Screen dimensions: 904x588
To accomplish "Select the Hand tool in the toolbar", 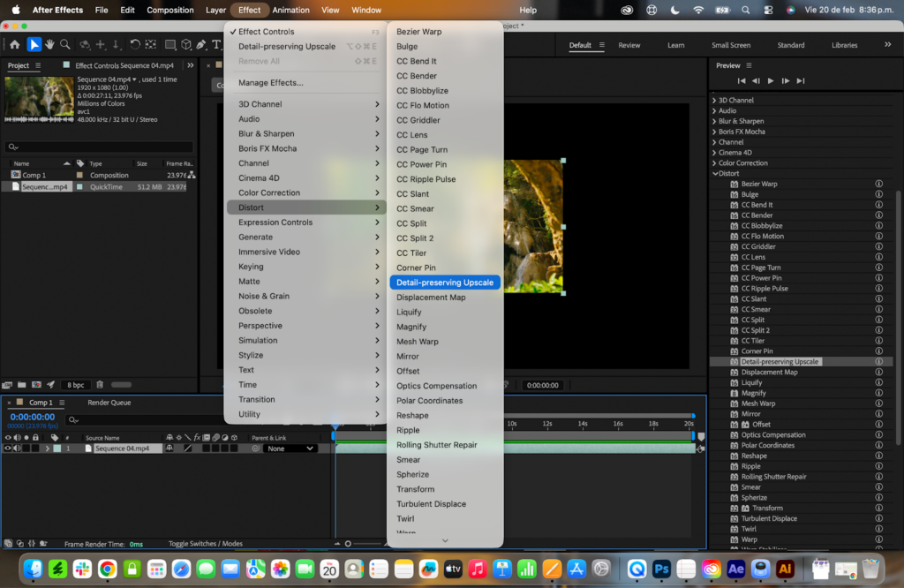I will pyautogui.click(x=49, y=44).
